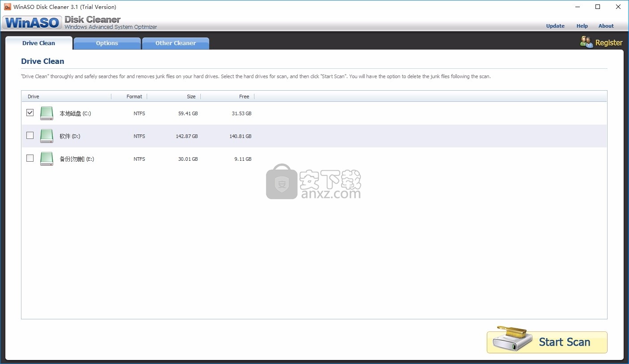Image resolution: width=629 pixels, height=364 pixels.
Task: Click the 31.53 GB free value
Action: 241,113
